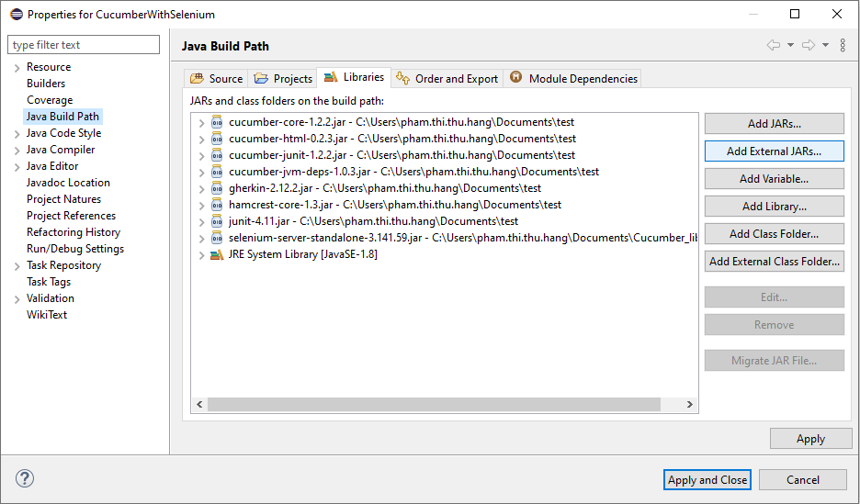Click the Add External JARs button
This screenshot has width=860, height=504.
pyautogui.click(x=774, y=151)
